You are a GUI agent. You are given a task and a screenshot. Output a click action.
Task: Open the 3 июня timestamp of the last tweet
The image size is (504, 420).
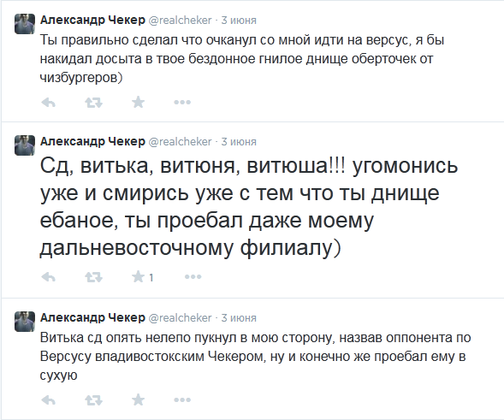(239, 318)
